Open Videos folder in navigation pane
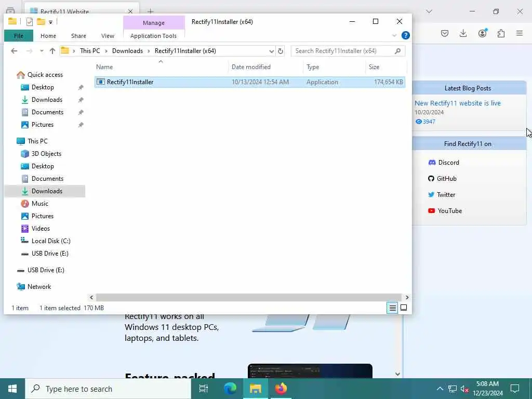Viewport: 532px width, 399px height. 41,229
